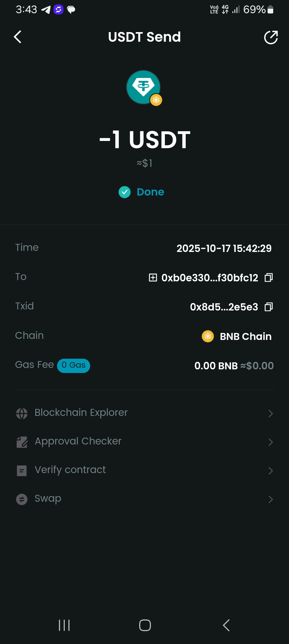
Task: Copy the recipient address
Action: coord(269,278)
